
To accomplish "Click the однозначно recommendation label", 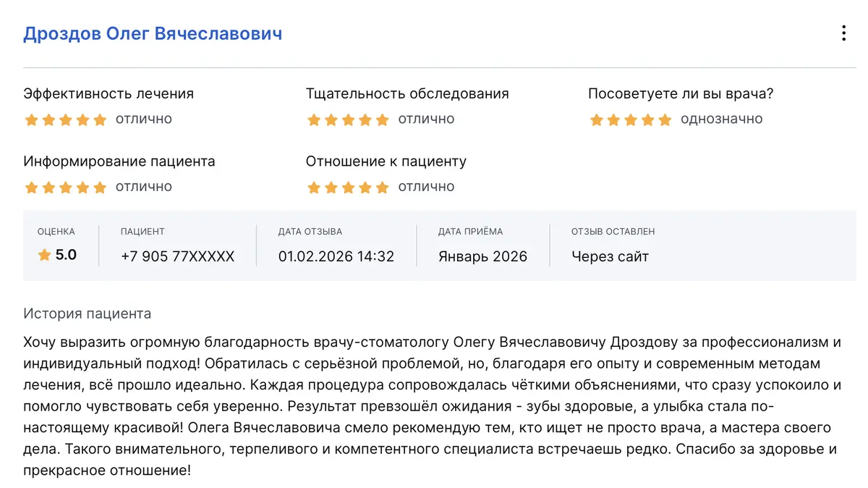I will (721, 119).
